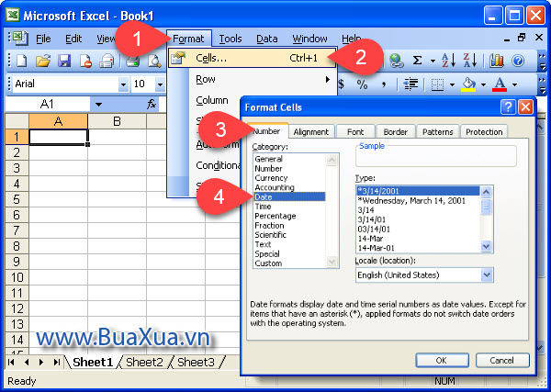Click Category list scroll up arrow
Viewport: 551px width, 392px height.
(x=332, y=160)
